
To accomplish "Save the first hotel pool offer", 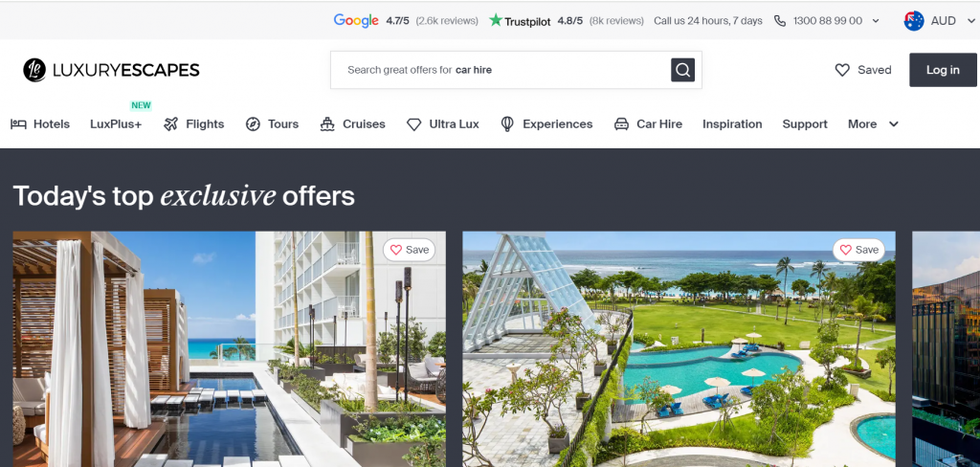I will click(x=410, y=250).
